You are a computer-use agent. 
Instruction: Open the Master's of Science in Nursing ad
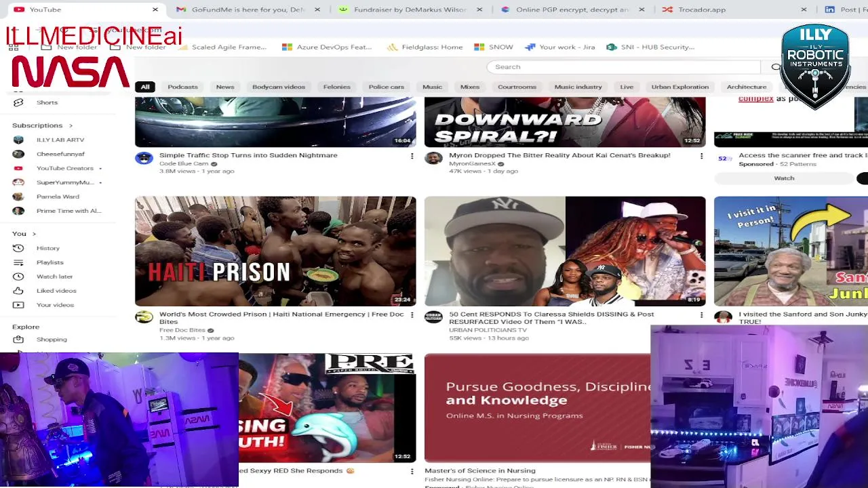537,408
